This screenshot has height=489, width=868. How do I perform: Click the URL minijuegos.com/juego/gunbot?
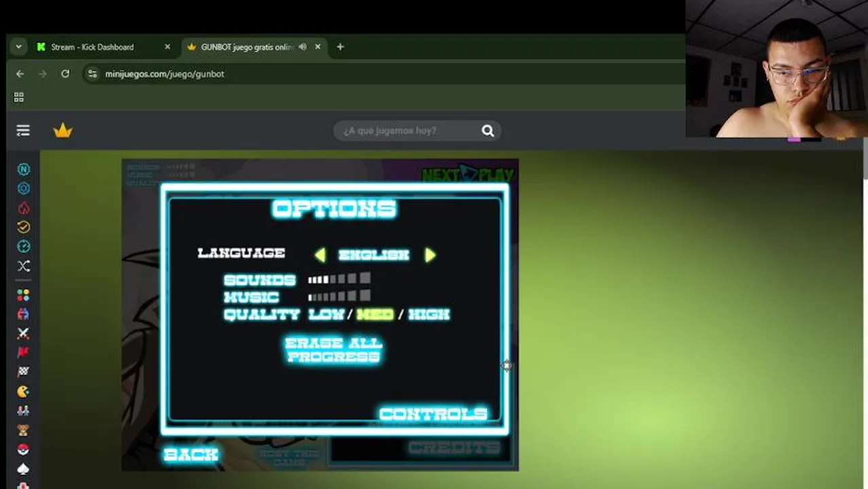[x=164, y=73]
